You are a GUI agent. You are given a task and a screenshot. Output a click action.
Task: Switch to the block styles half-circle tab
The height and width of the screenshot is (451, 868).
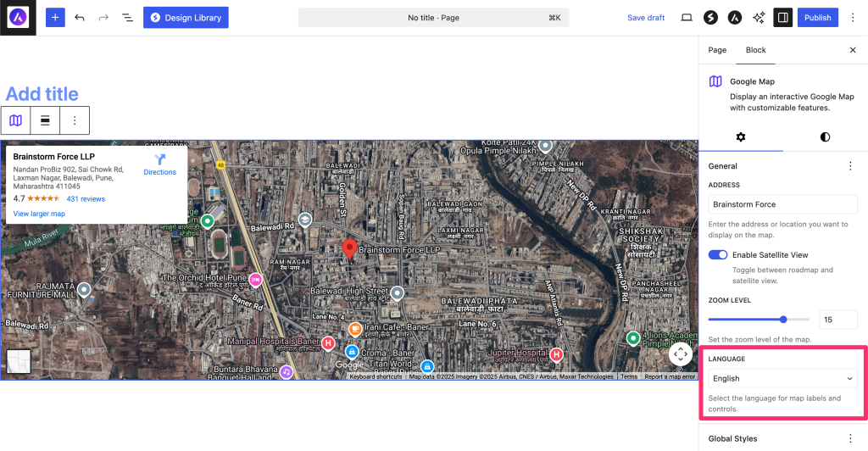pos(825,136)
